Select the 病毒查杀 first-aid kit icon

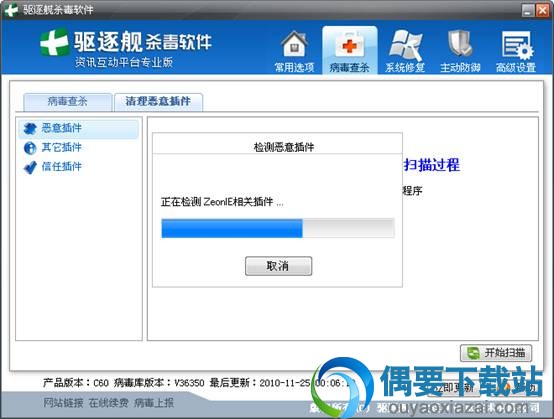tap(349, 44)
